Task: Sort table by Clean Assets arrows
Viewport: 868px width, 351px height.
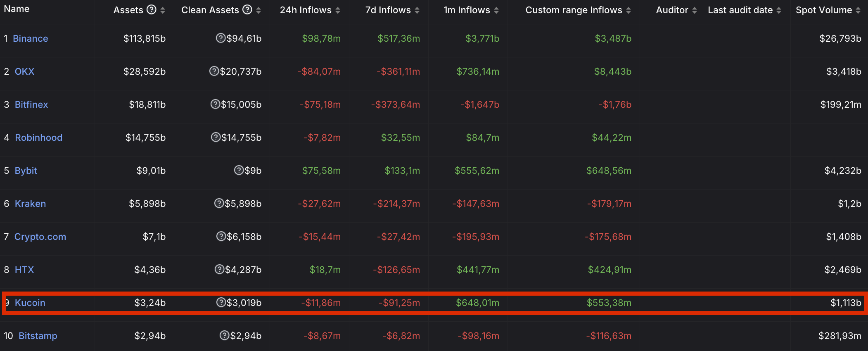Action: point(259,10)
